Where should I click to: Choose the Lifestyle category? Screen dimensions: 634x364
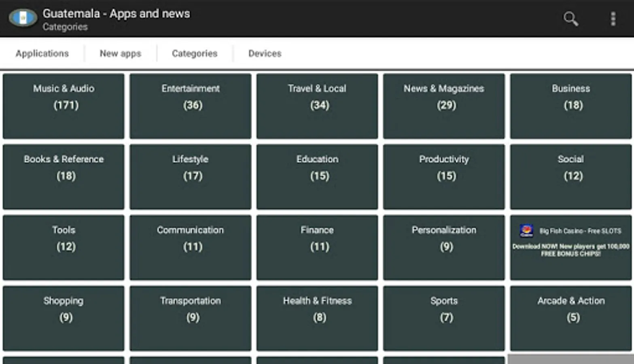click(x=191, y=177)
